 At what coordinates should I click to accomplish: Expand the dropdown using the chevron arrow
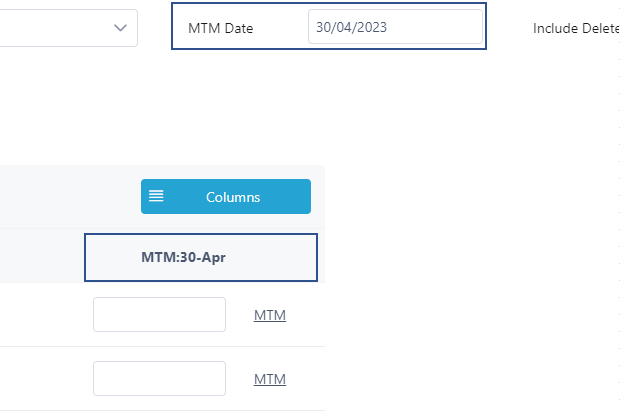tap(120, 28)
